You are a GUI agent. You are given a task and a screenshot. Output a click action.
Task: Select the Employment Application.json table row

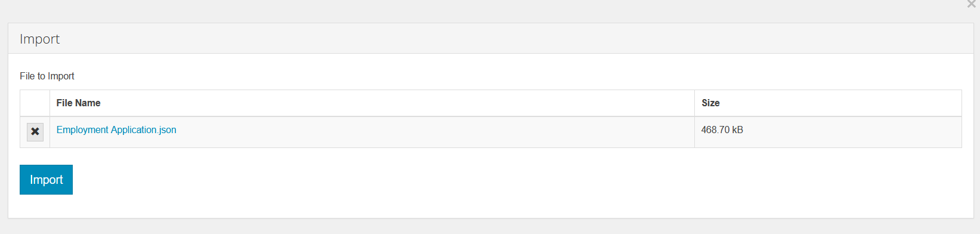pos(491,132)
